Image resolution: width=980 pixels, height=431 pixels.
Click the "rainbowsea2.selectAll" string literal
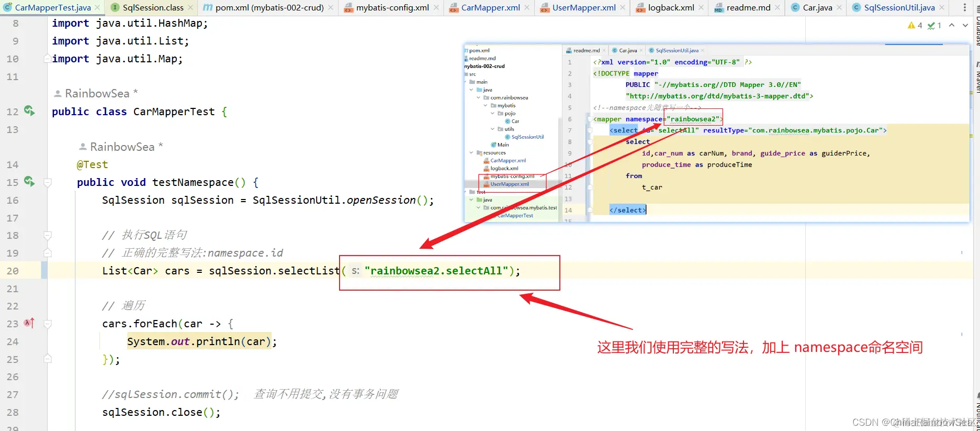point(436,271)
